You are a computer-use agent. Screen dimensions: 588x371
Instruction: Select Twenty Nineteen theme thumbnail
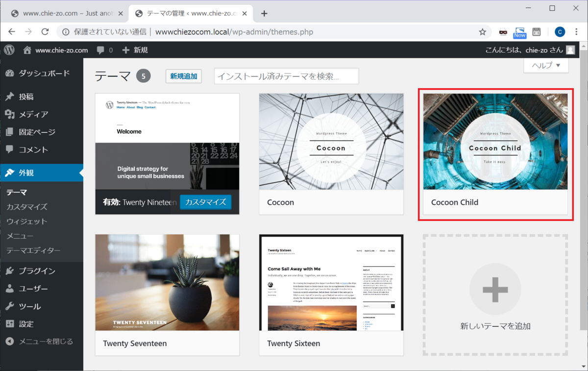point(168,142)
